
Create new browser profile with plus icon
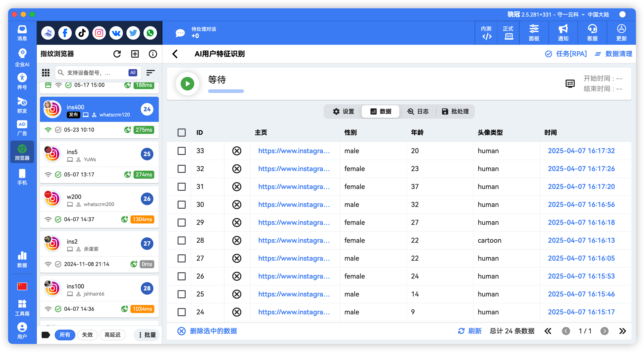135,54
